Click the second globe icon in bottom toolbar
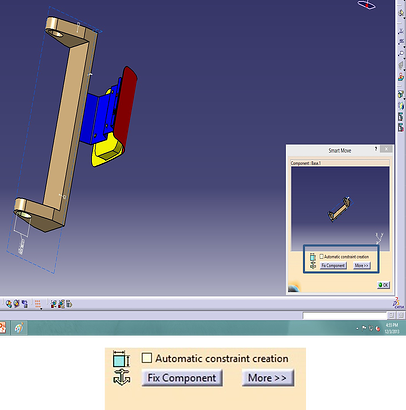This screenshot has width=406, height=410. [16, 304]
